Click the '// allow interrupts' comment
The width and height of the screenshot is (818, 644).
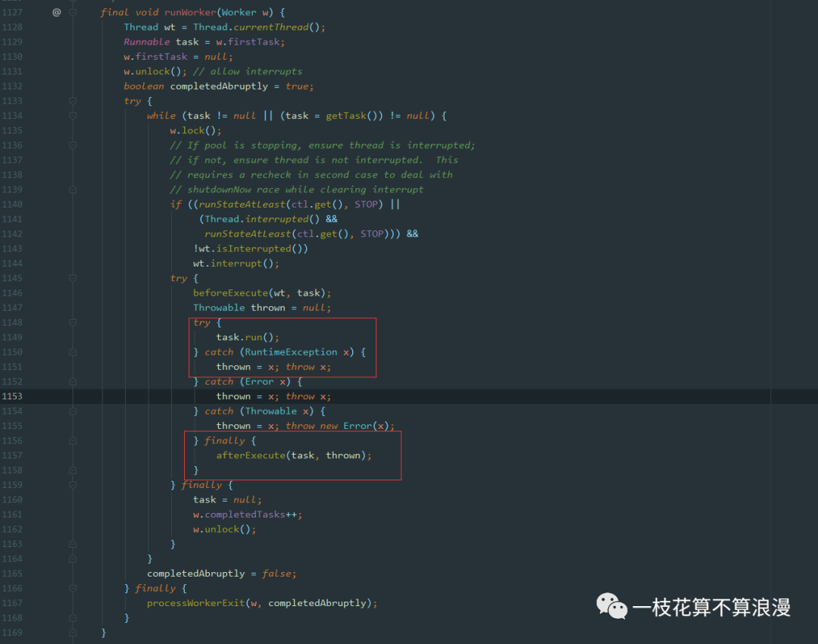[247, 71]
